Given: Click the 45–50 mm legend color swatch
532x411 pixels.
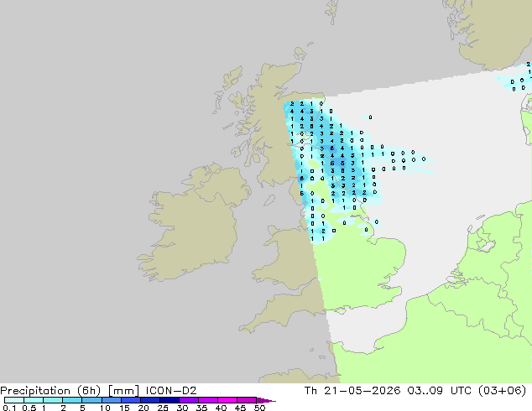Looking at the screenshot, I should click(x=247, y=400).
